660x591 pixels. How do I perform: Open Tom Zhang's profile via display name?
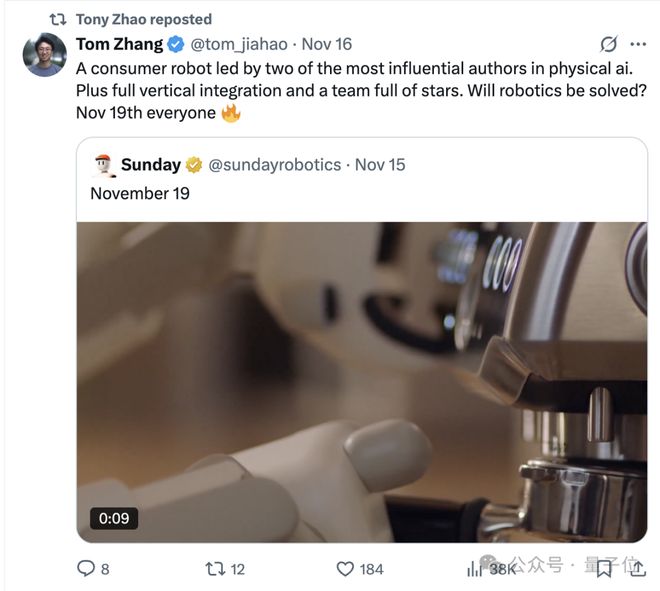pyautogui.click(x=119, y=44)
